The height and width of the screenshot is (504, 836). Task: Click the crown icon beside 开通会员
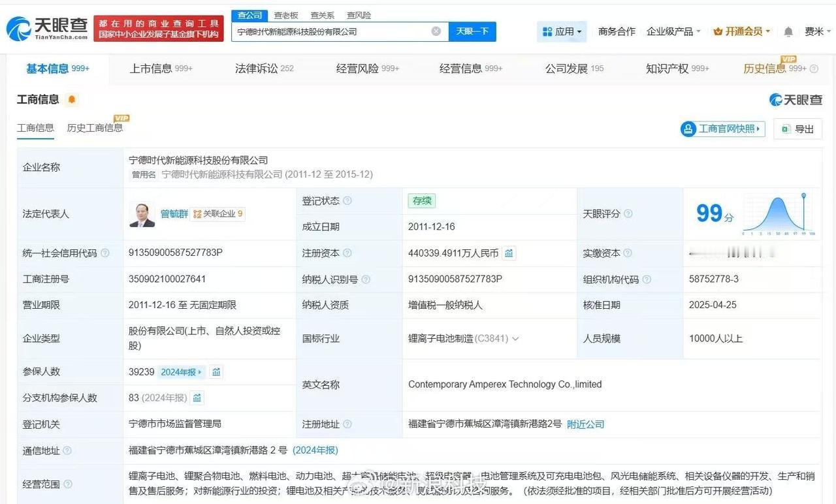(x=720, y=31)
